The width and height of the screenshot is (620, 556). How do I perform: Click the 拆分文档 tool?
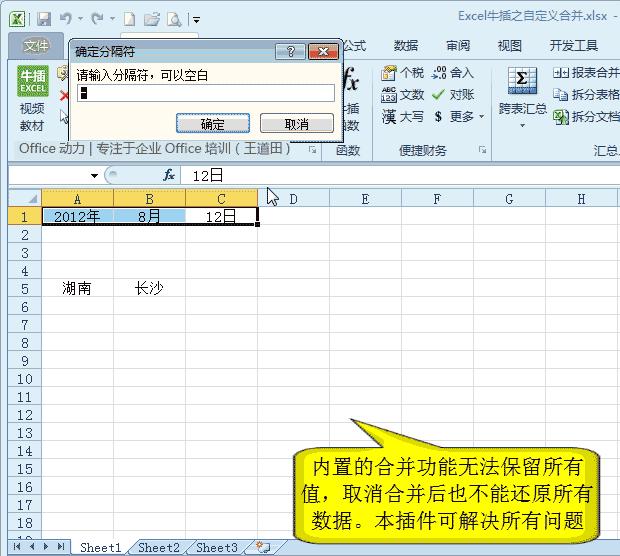point(586,116)
